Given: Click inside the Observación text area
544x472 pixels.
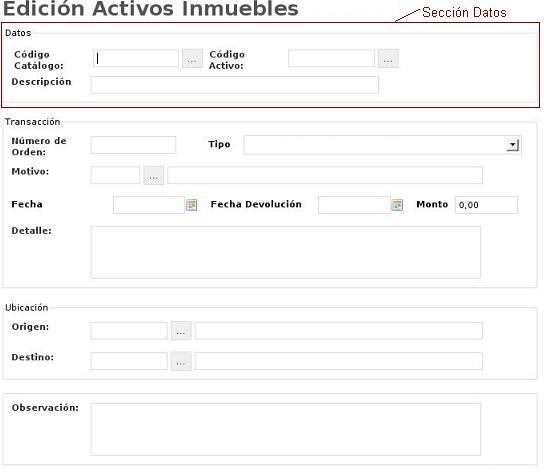Looking at the screenshot, I should (x=286, y=429).
